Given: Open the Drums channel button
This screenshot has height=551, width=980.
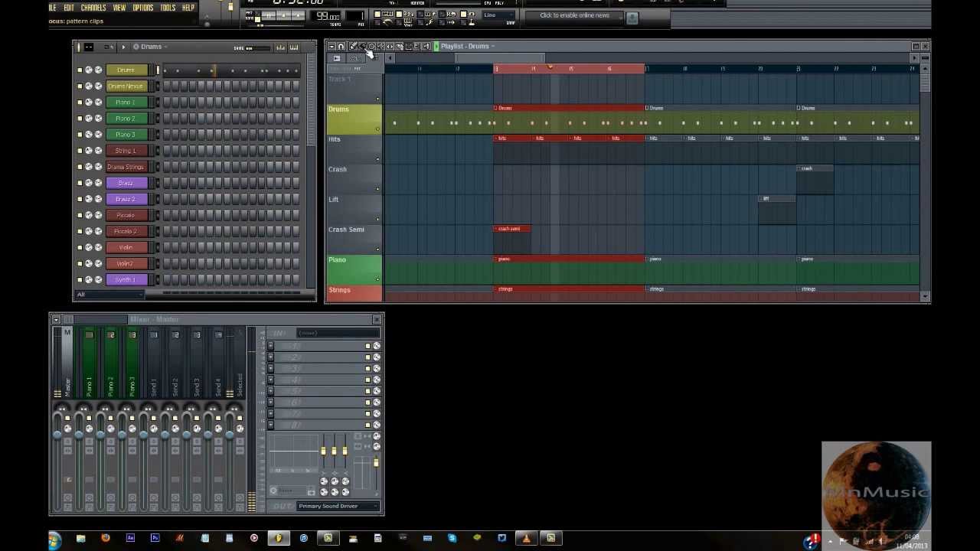Looking at the screenshot, I should point(126,70).
